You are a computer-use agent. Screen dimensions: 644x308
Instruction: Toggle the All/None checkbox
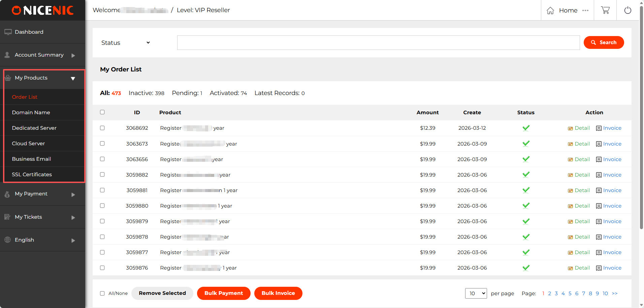tap(102, 293)
